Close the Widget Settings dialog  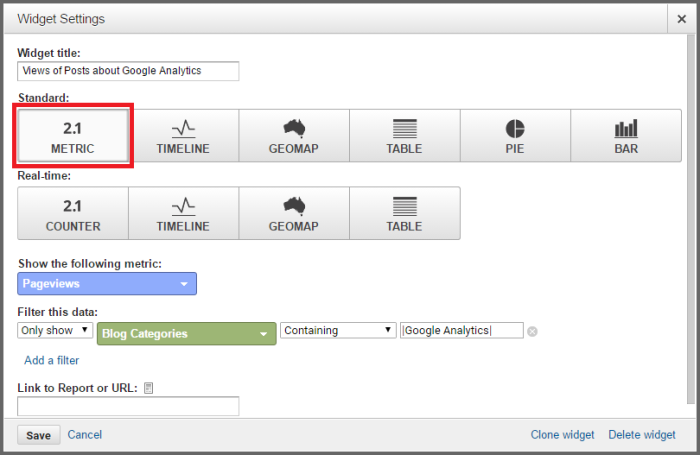[682, 19]
